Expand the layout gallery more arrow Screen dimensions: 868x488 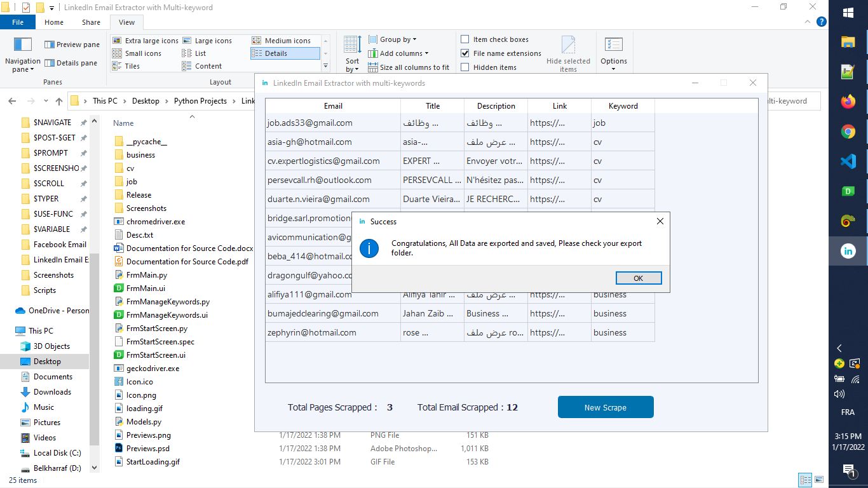click(325, 66)
